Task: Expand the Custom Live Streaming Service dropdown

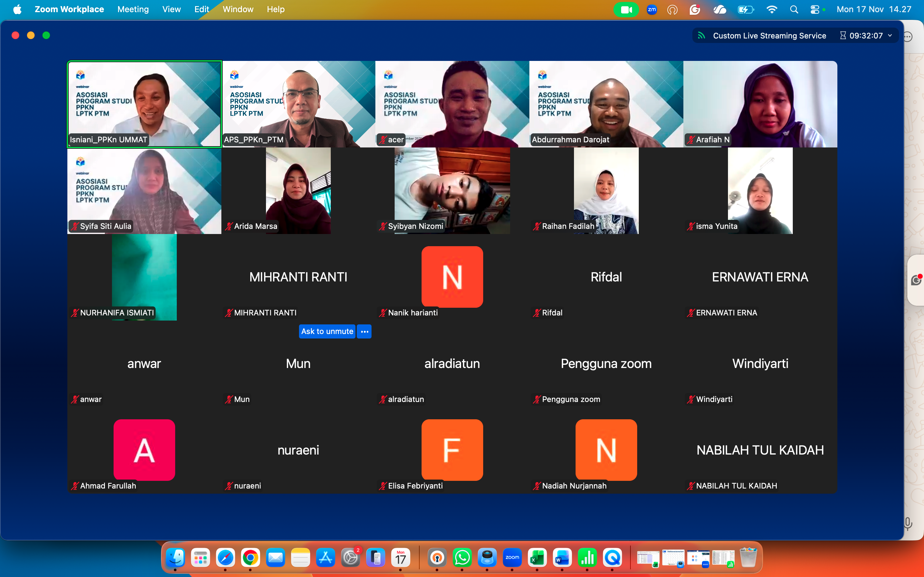Action: (x=890, y=36)
